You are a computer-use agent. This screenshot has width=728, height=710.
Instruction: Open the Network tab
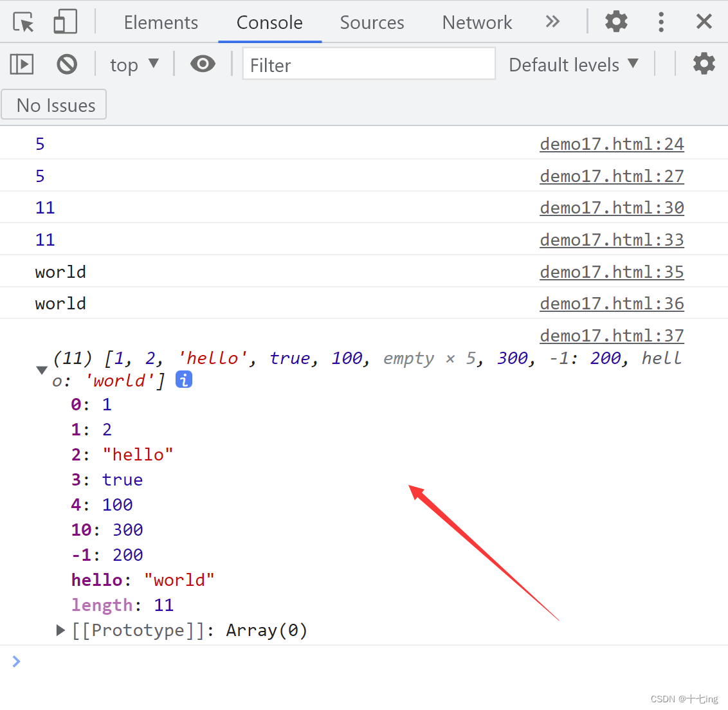(477, 23)
